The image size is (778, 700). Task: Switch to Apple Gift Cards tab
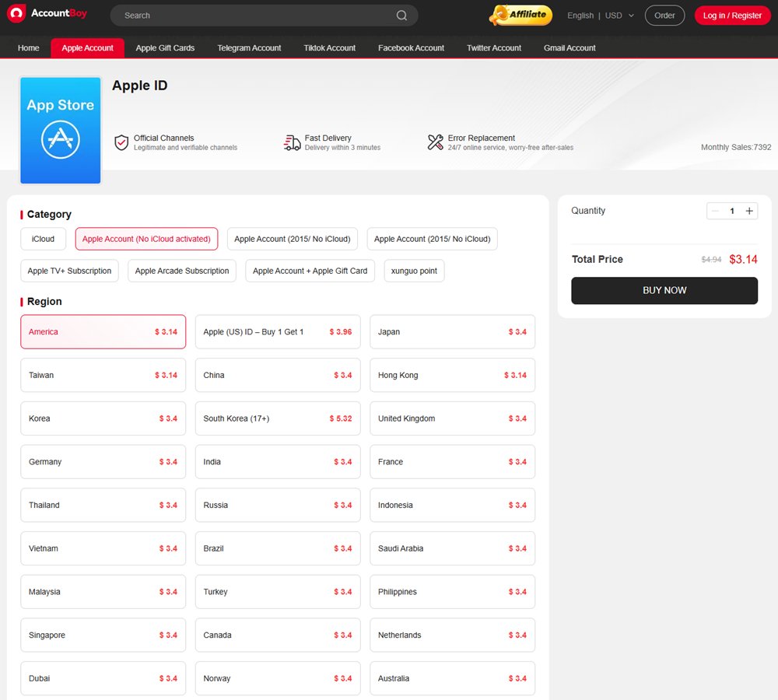click(165, 48)
